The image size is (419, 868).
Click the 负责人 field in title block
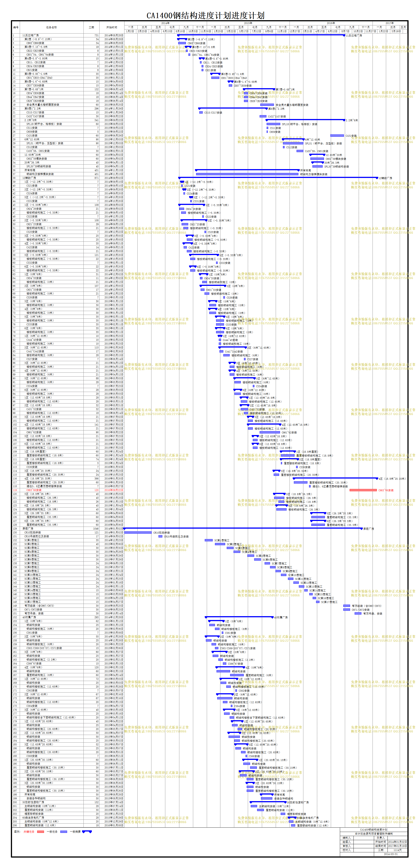click(x=381, y=838)
